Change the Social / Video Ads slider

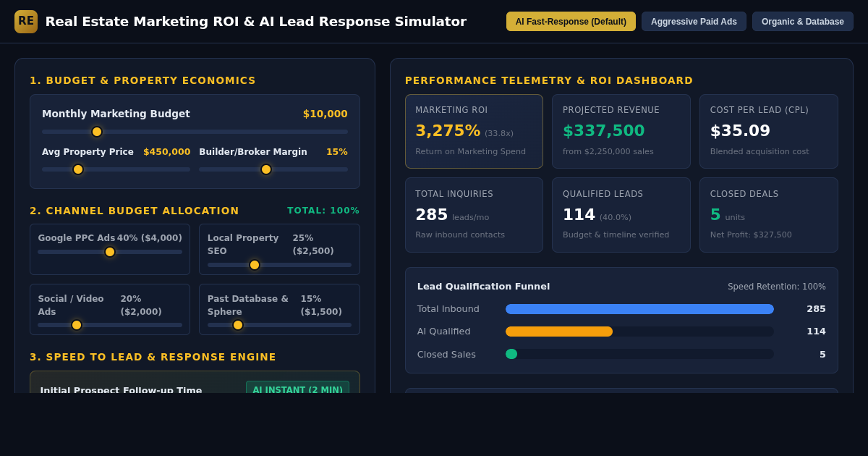tap(110, 325)
